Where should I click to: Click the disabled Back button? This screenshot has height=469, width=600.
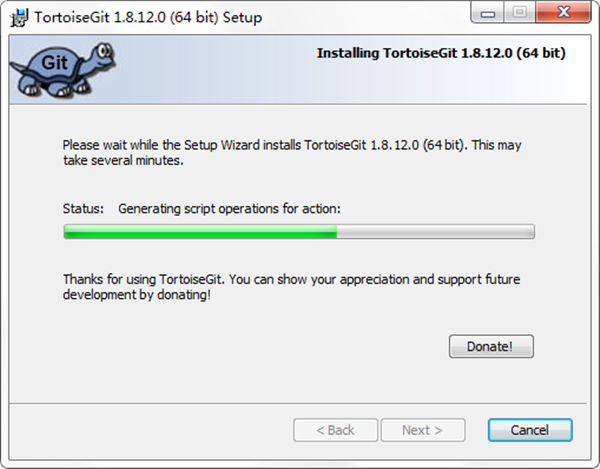[x=336, y=430]
